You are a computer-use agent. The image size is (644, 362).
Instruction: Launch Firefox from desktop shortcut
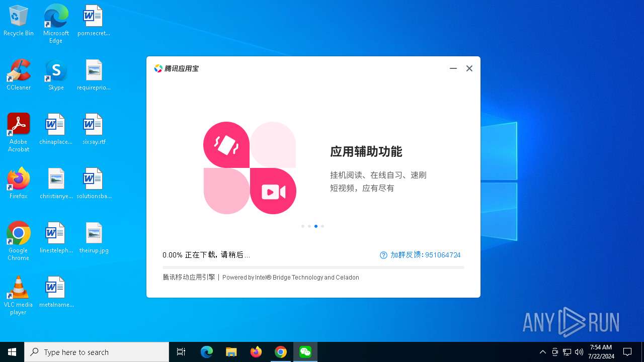click(19, 184)
